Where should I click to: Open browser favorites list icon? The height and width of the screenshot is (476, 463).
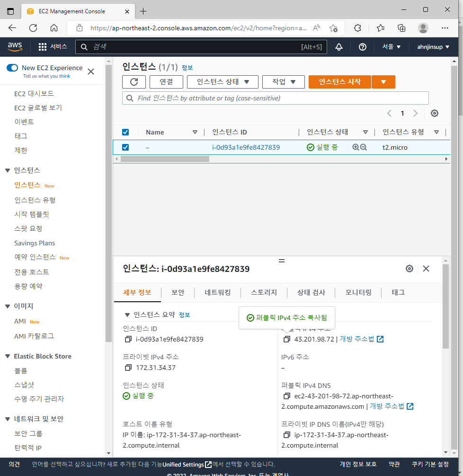click(x=381, y=28)
